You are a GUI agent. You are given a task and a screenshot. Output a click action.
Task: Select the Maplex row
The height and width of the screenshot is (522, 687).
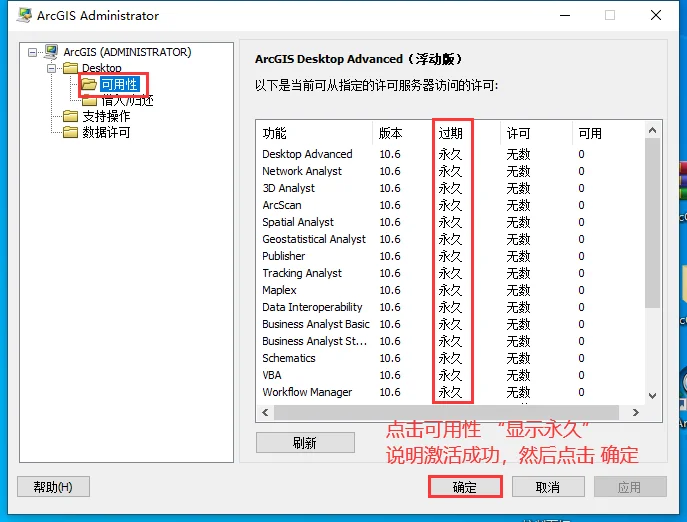click(451, 290)
